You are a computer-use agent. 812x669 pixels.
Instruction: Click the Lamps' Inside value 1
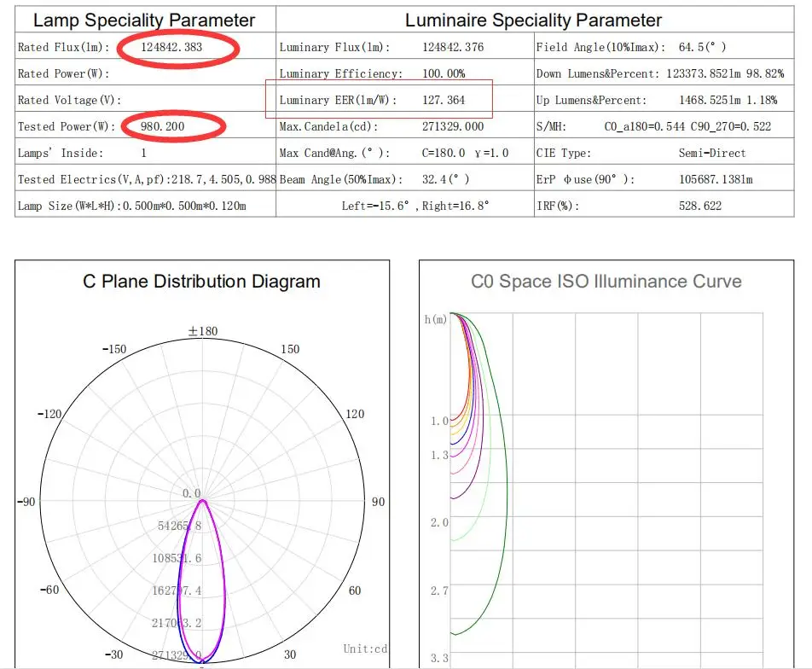click(143, 153)
